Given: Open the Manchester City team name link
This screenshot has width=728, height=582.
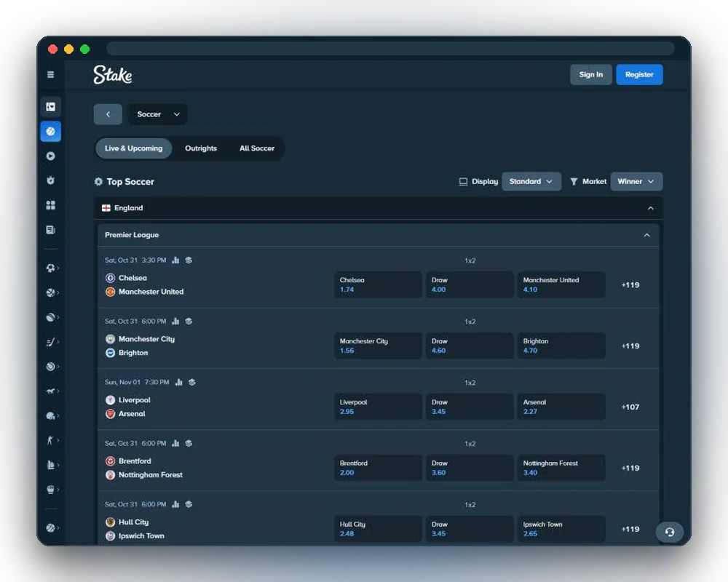Looking at the screenshot, I should (x=147, y=339).
